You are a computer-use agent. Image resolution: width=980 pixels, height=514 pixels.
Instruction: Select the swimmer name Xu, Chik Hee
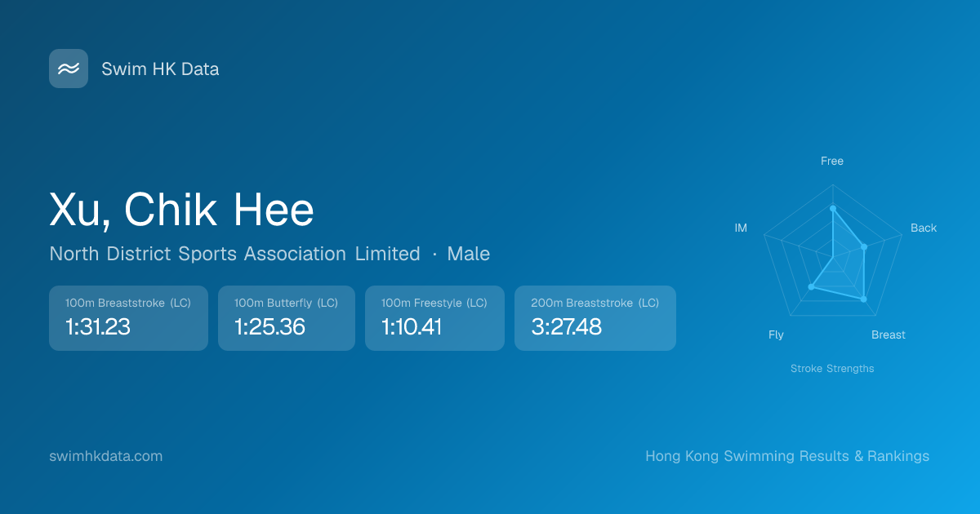(x=181, y=210)
